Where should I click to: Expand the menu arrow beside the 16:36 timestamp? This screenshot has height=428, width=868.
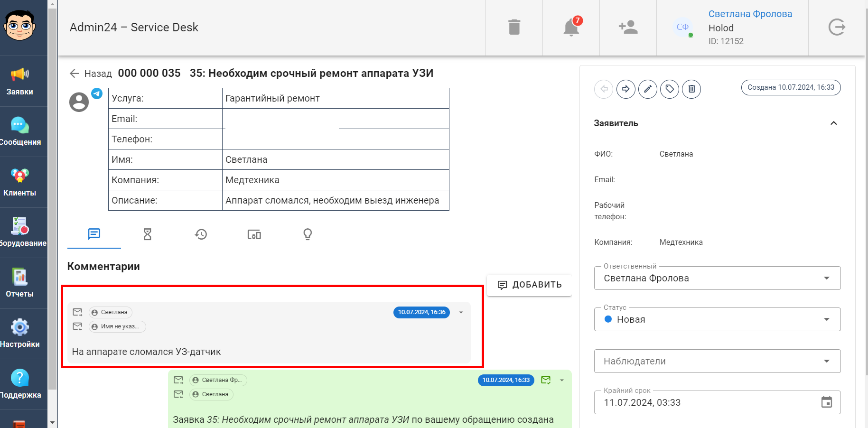(x=461, y=312)
